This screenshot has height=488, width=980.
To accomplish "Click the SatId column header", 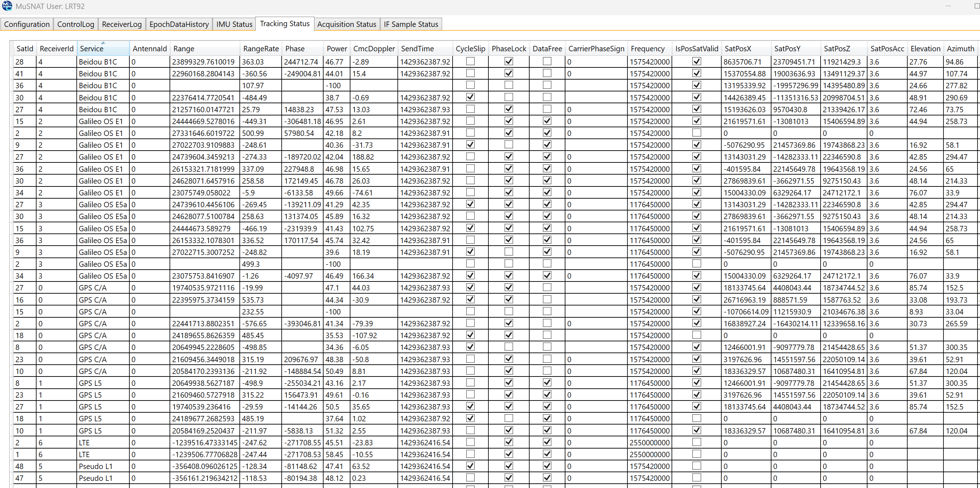I will click(x=25, y=49).
